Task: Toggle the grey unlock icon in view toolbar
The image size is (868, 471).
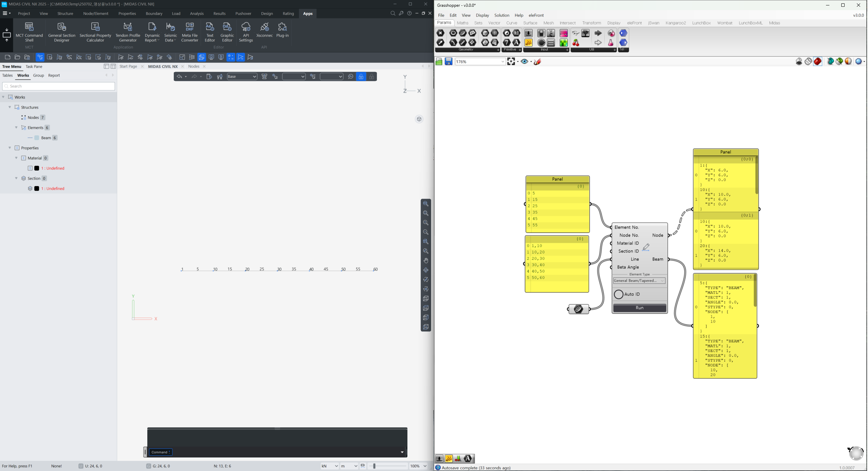Action: [x=372, y=77]
